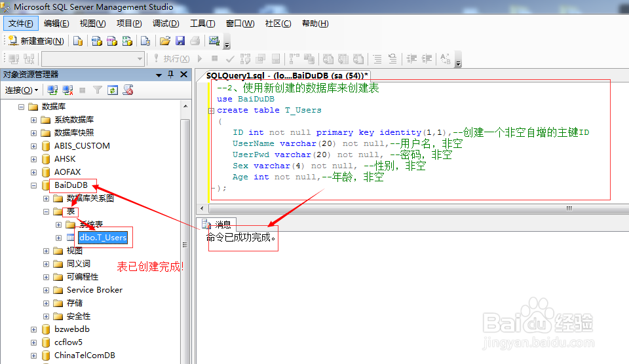This screenshot has height=364, width=629.
Task: Select the ccflow5 database
Action: [x=68, y=342]
